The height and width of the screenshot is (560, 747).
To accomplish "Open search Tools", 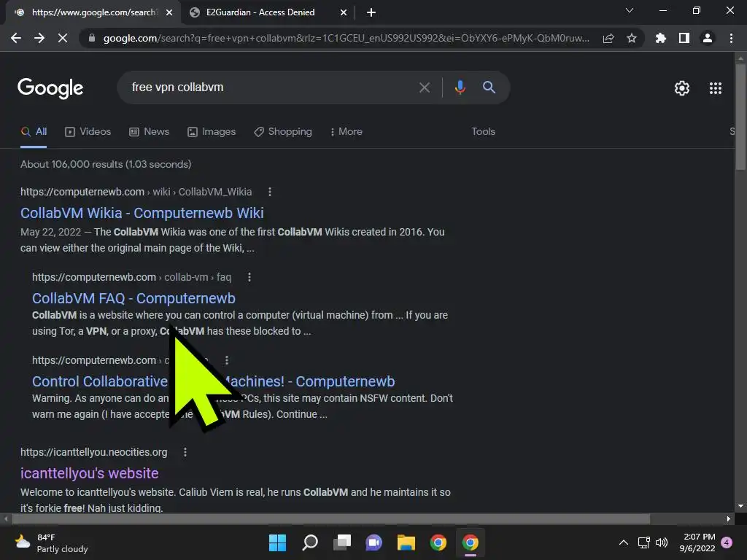I will point(483,132).
